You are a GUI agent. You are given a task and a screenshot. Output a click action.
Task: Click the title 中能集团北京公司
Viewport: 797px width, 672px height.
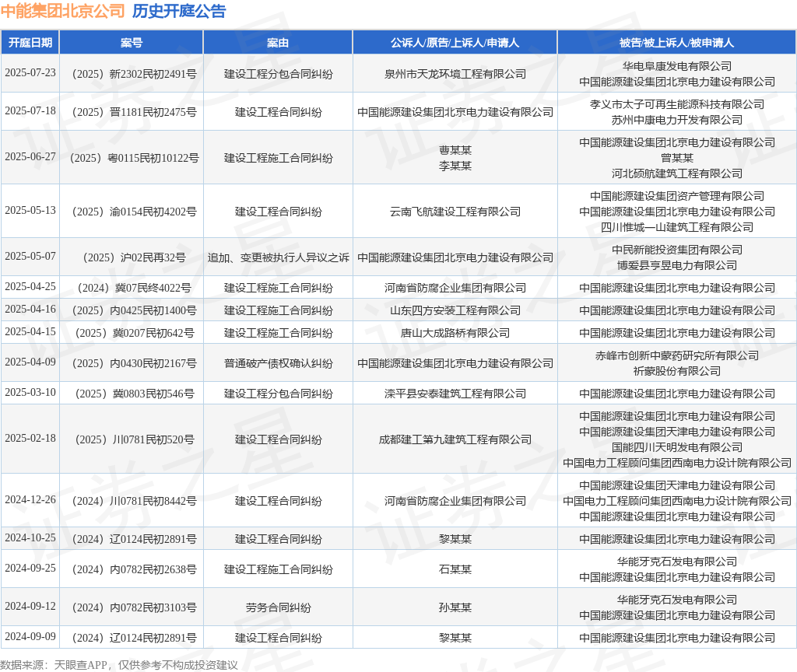(62, 11)
